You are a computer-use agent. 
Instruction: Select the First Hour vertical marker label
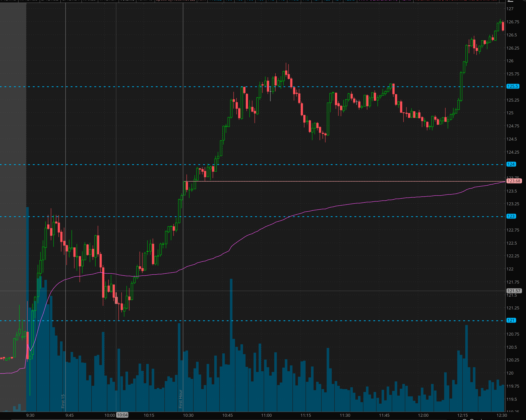[x=181, y=399]
